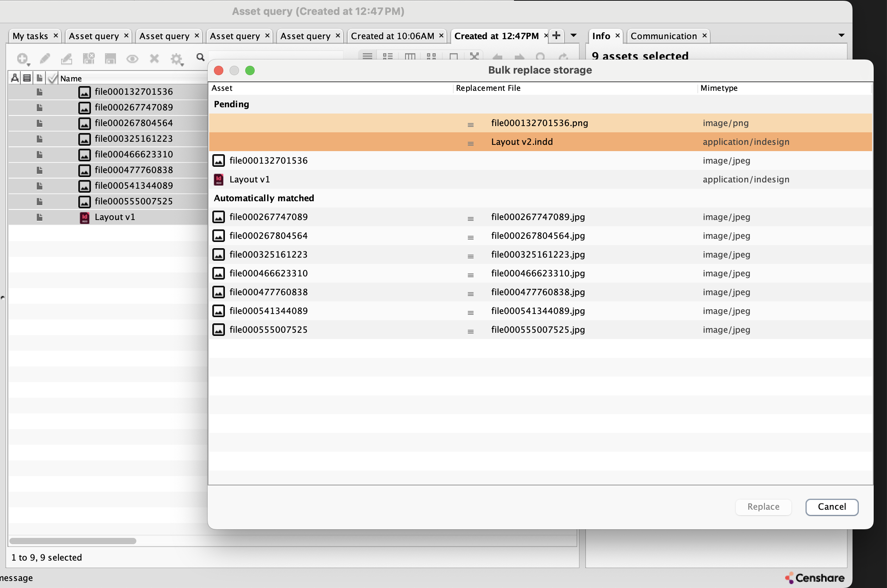Select file000541344089 asset in dialog

(268, 311)
